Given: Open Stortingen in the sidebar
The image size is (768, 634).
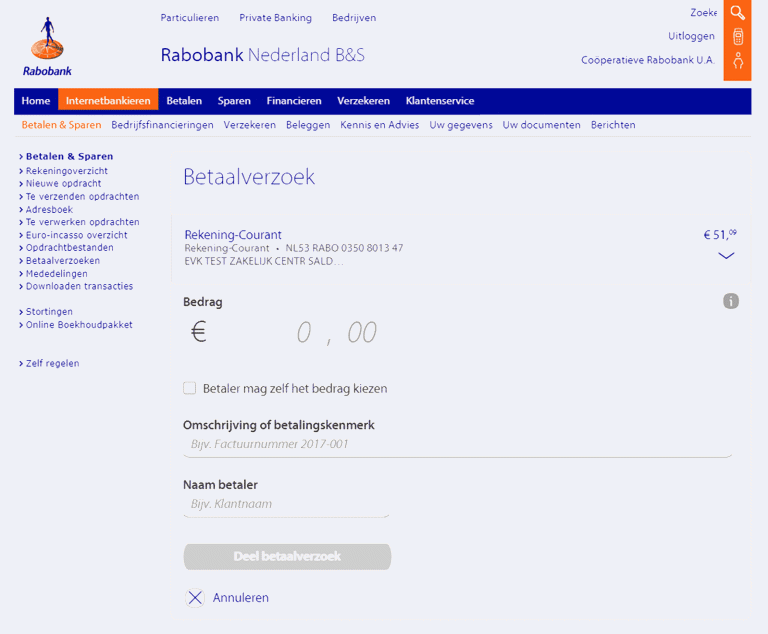Looking at the screenshot, I should [49, 312].
